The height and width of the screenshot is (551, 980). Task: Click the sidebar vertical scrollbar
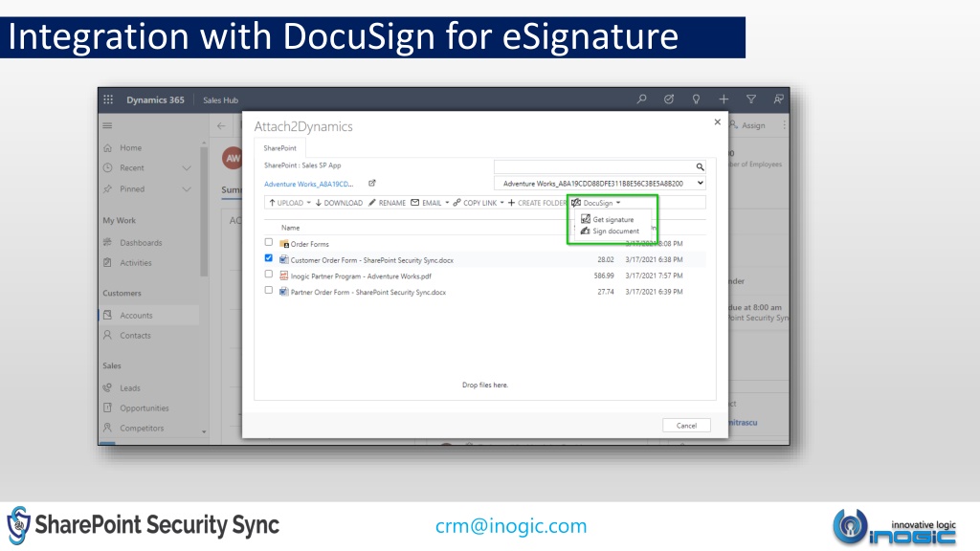[x=204, y=212]
